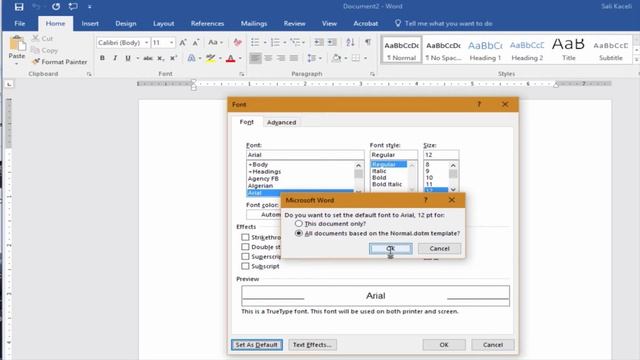This screenshot has height=360, width=640.
Task: Expand Paragraph group dialog launcher
Action: point(372,74)
